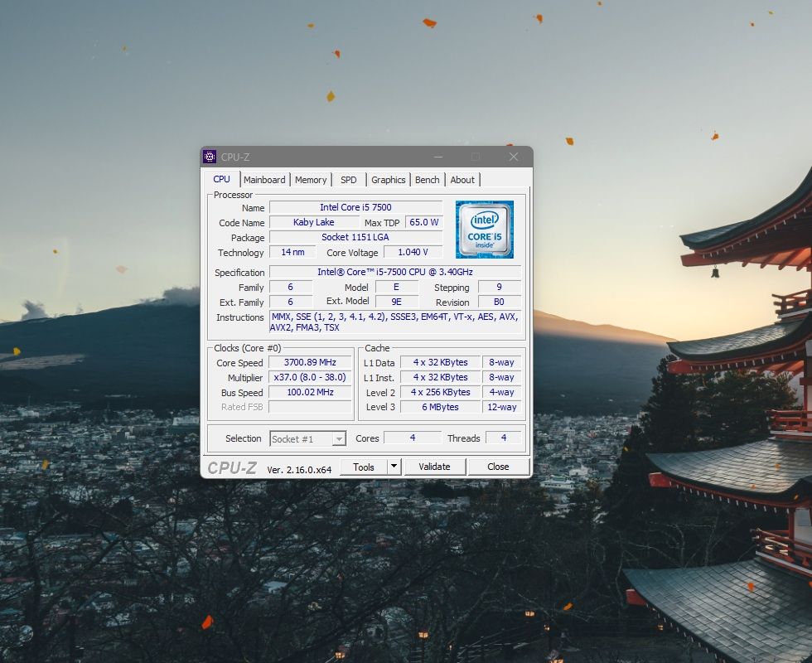Click the CPU-Z title bar app icon
The image size is (812, 663).
209,157
